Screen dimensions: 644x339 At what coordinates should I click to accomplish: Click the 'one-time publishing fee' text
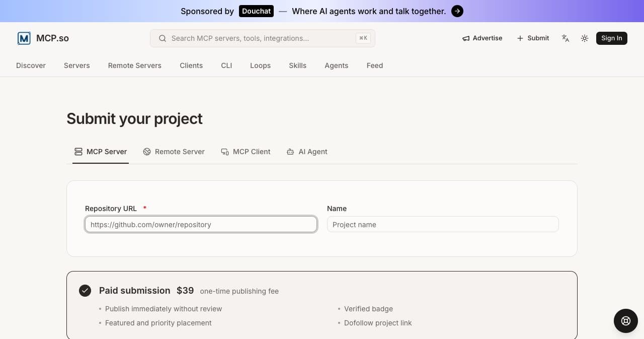coord(239,291)
